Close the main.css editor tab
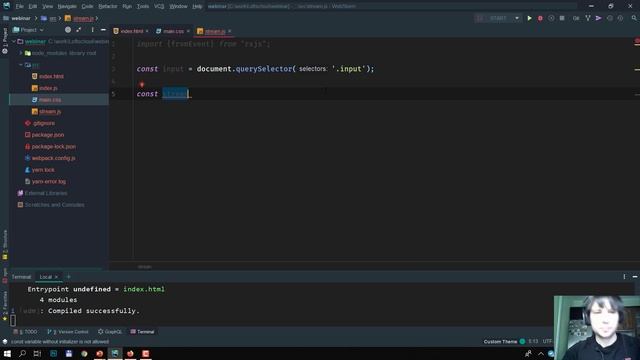Image resolution: width=640 pixels, height=360 pixels. pyautogui.click(x=188, y=31)
